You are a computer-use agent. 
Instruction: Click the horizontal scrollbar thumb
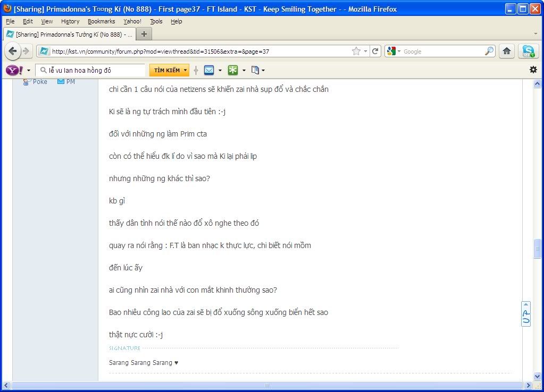point(267,386)
